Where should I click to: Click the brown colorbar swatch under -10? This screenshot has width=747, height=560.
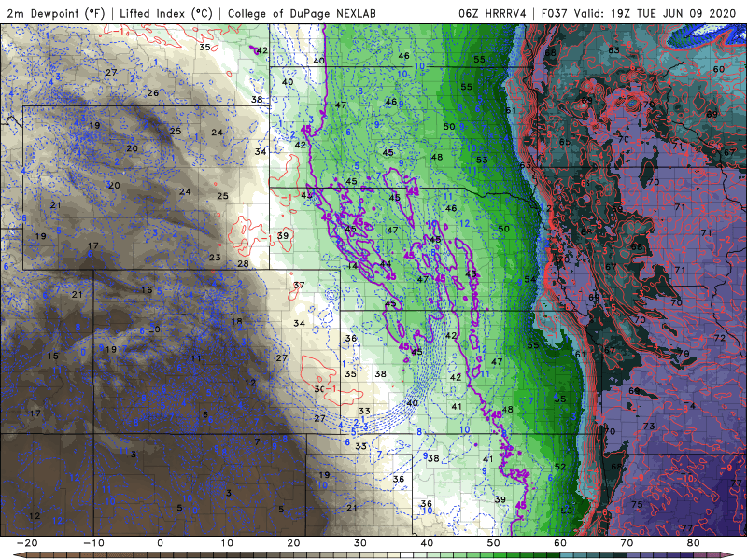(x=100, y=555)
